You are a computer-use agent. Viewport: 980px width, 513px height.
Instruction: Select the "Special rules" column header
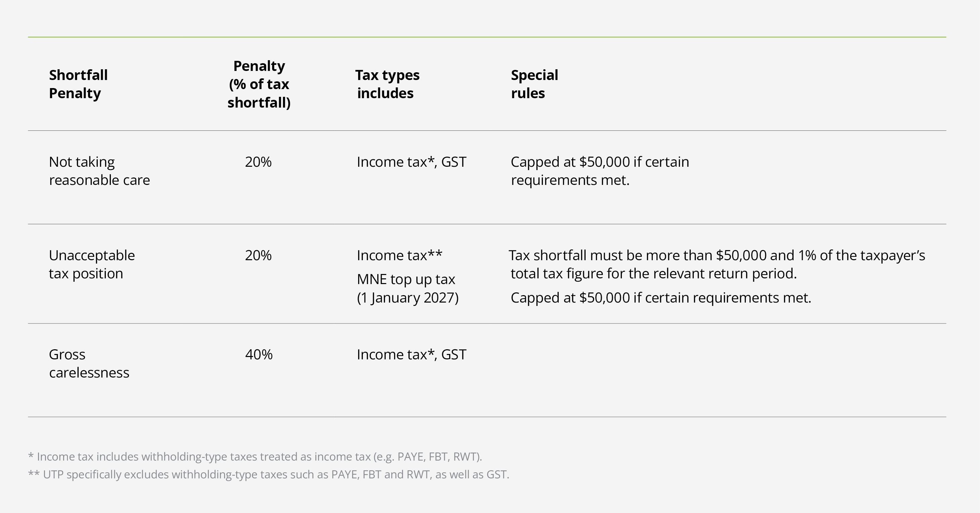click(x=534, y=84)
